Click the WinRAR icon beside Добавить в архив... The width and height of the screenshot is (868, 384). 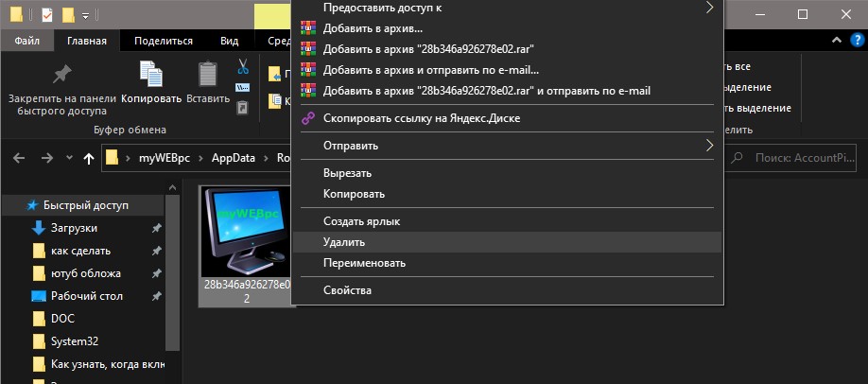coord(307,27)
